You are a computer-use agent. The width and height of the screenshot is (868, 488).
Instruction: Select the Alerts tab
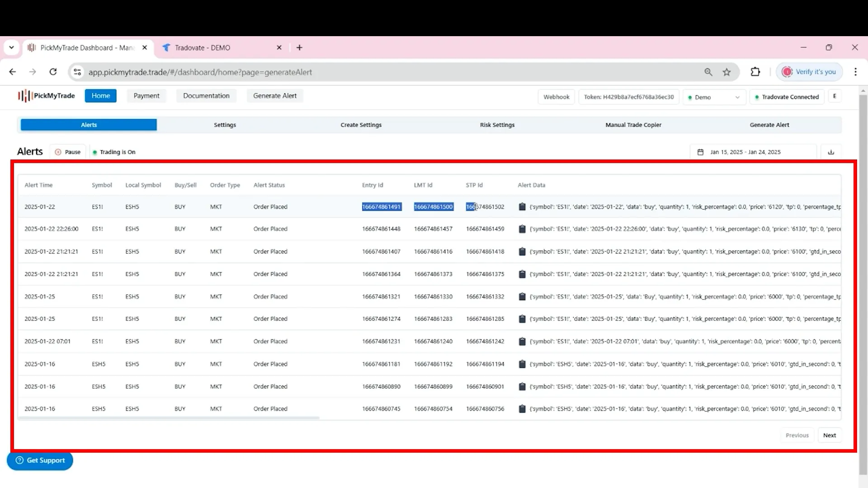pos(89,125)
